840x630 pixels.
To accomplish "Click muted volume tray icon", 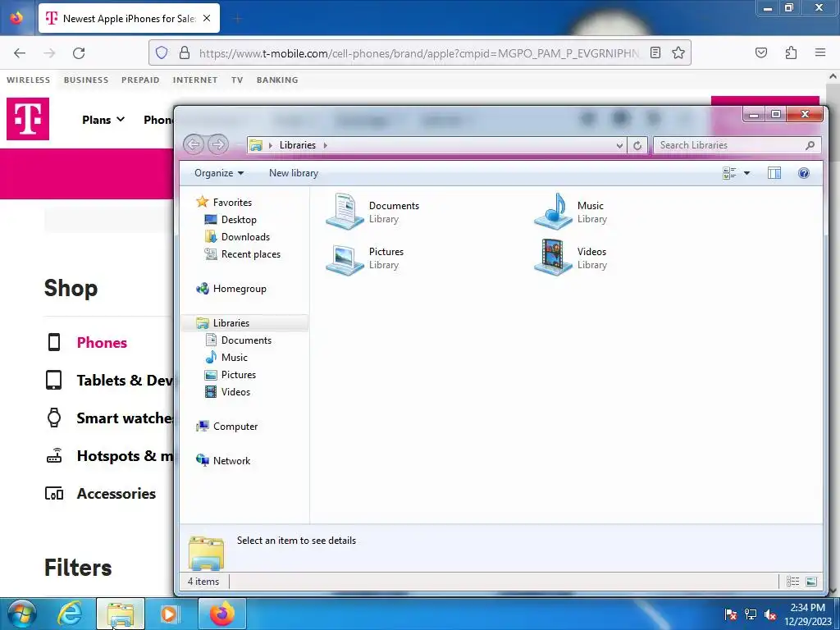I will click(x=770, y=615).
